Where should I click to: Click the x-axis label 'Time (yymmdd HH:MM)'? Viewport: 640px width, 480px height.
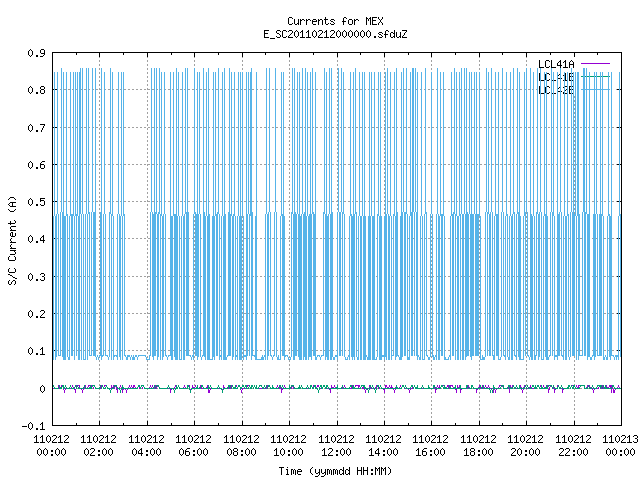point(335,471)
